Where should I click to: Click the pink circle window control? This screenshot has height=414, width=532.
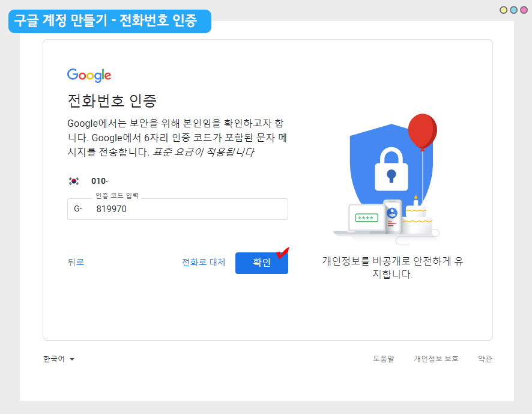coord(523,10)
